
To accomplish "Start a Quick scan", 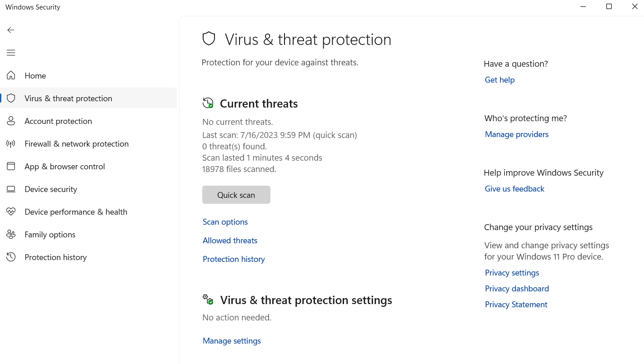I will click(x=236, y=195).
